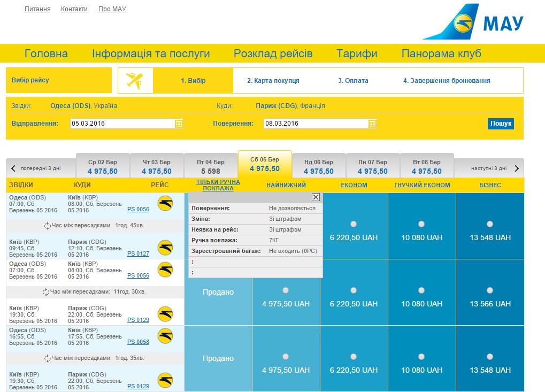
Task: Click the transfer time icon for 11год. 30хв.
Action: pyautogui.click(x=46, y=292)
